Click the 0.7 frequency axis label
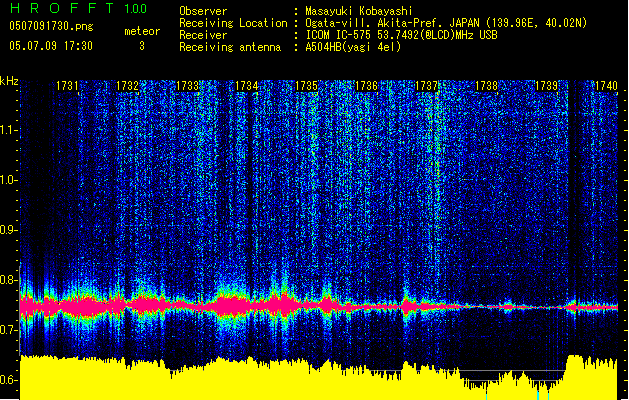The image size is (629, 400). pos(8,330)
